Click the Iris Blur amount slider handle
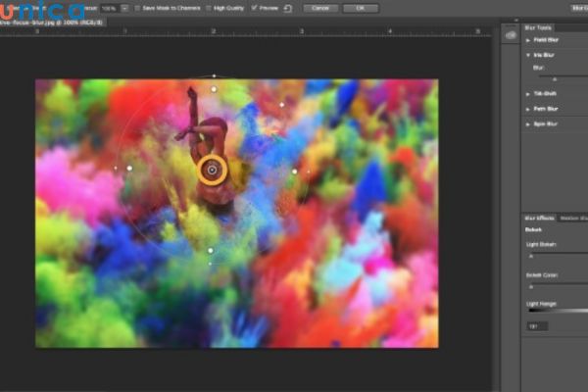588x392 pixels. [555, 79]
